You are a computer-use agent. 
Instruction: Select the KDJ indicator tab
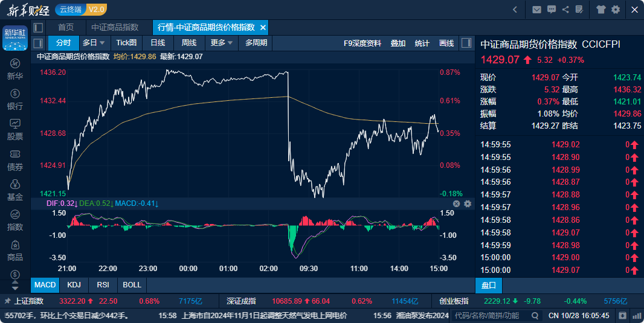[74, 284]
